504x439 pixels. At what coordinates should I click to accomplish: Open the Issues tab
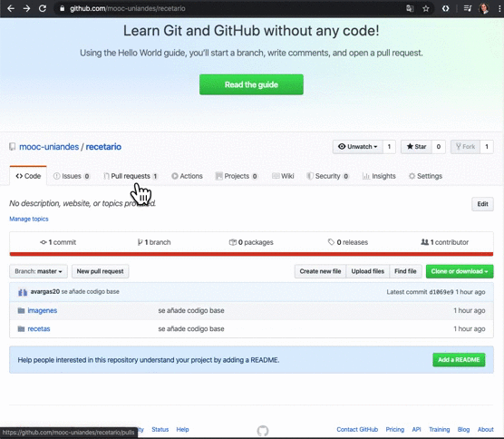[x=72, y=176]
